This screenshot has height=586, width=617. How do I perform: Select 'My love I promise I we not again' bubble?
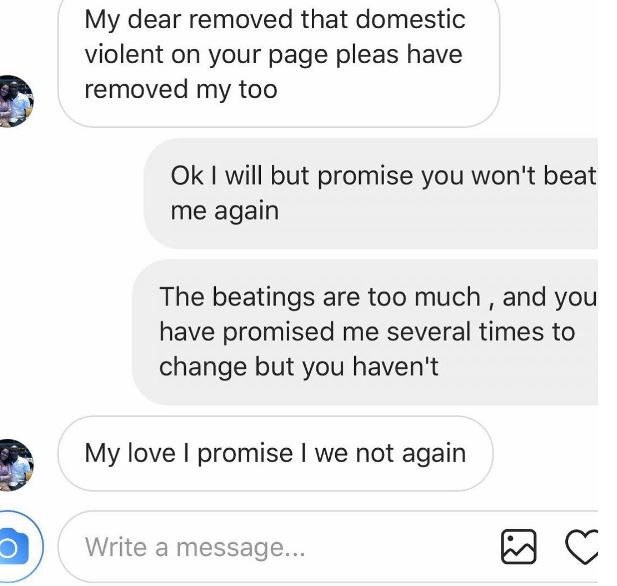[x=275, y=453]
